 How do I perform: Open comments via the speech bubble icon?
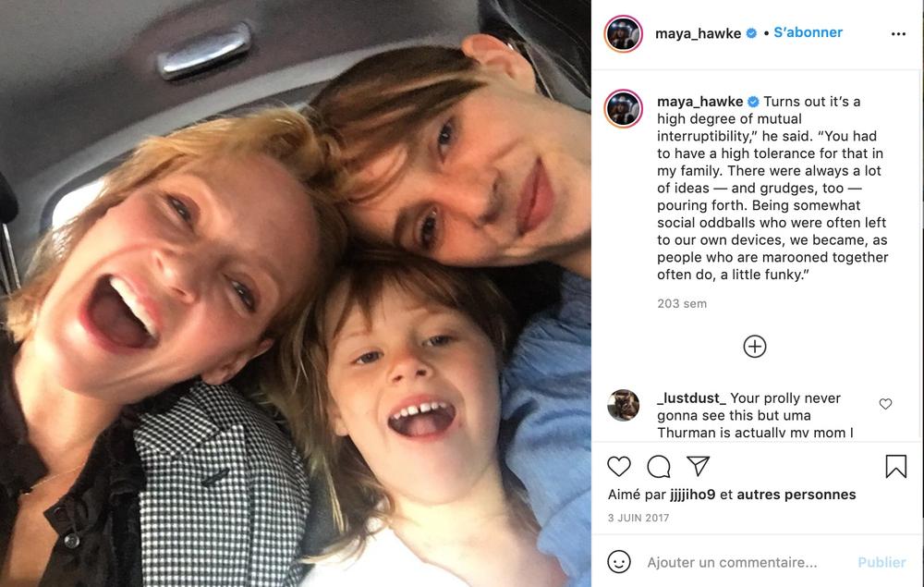click(x=658, y=466)
